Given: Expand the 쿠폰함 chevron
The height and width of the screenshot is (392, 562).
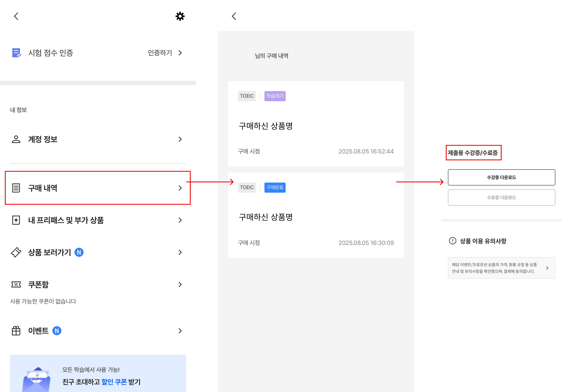Looking at the screenshot, I should point(180,284).
